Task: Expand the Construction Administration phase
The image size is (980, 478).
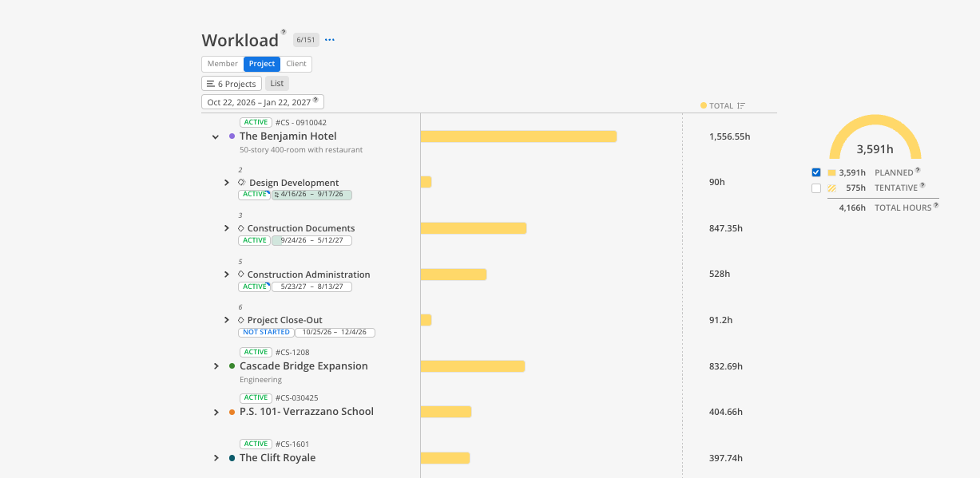Action: tap(227, 275)
